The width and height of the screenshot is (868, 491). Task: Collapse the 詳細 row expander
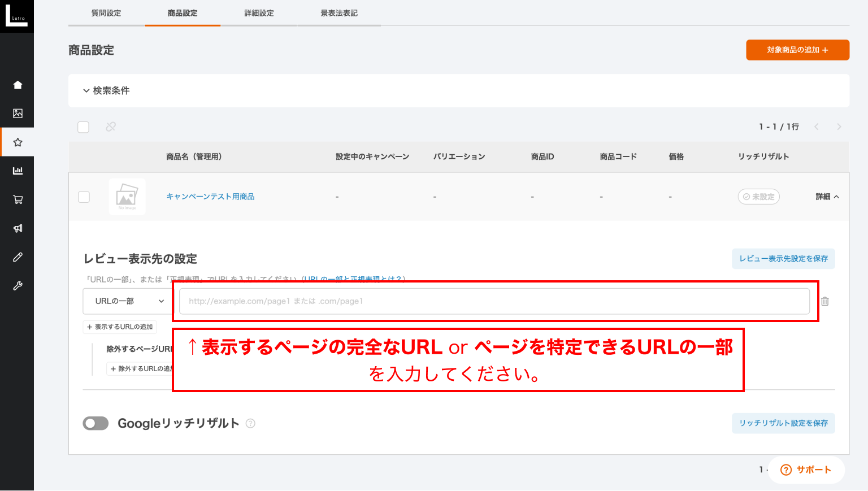point(827,197)
